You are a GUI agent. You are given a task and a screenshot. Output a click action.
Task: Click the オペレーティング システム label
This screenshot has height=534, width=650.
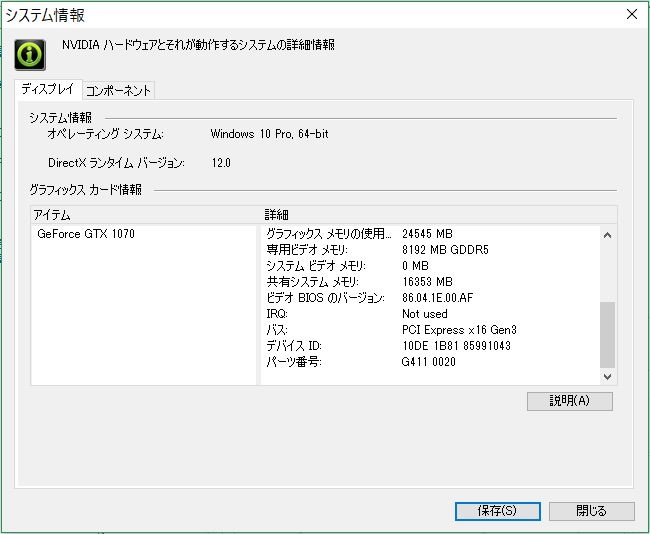(x=105, y=134)
